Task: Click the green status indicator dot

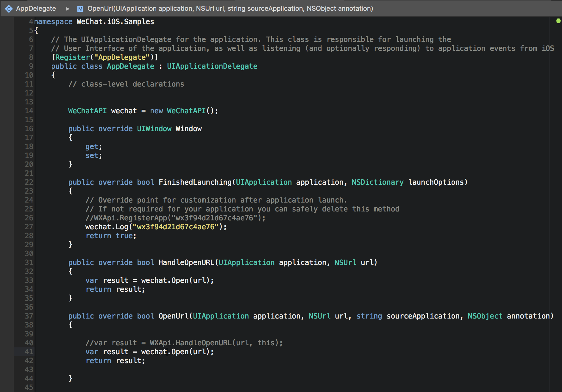Action: 558,21
